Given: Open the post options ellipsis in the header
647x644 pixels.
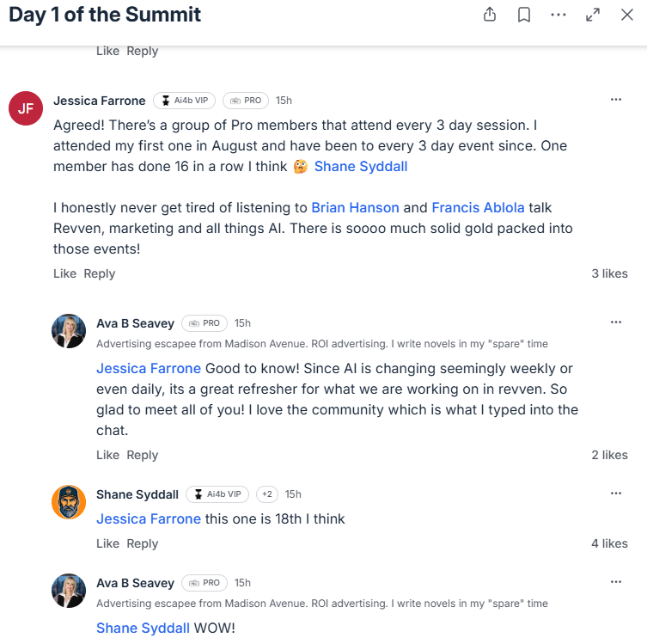Looking at the screenshot, I should click(x=558, y=15).
